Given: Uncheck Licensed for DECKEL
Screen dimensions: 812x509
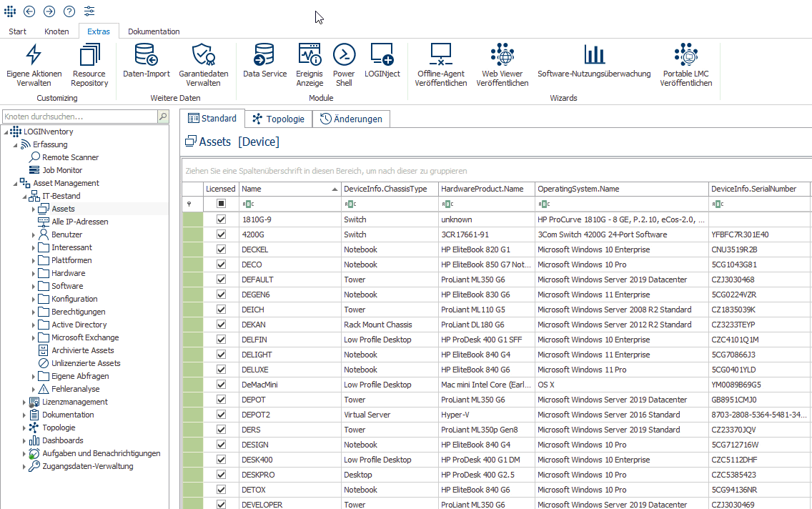Looking at the screenshot, I should coord(221,249).
